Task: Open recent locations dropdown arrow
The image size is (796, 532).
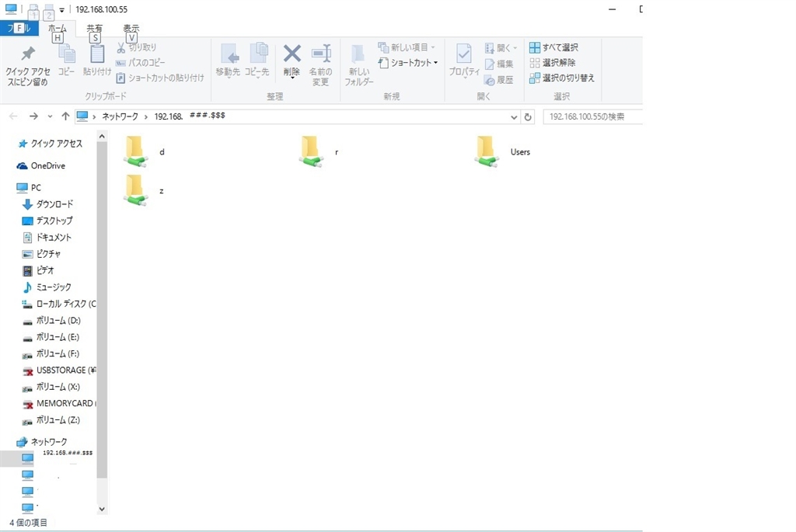Action: 50,116
